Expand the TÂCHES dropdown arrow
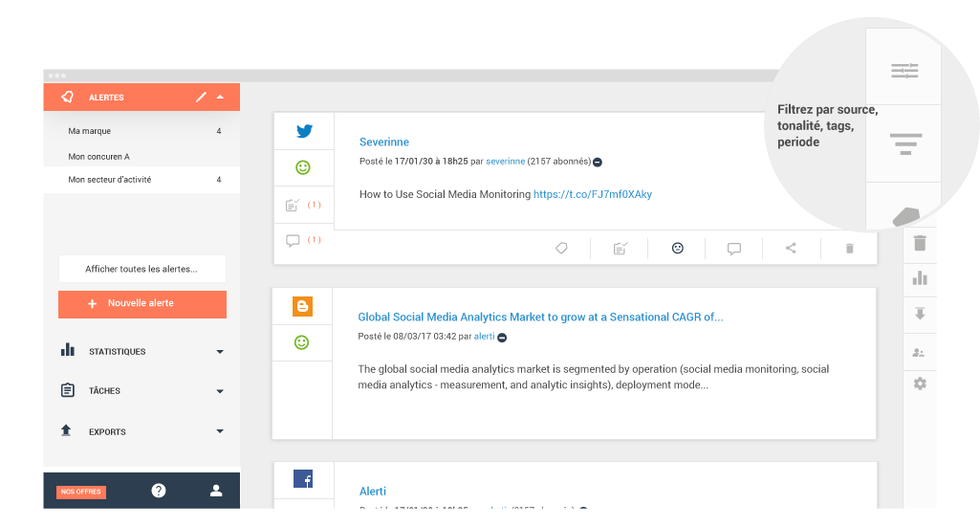 [x=220, y=391]
